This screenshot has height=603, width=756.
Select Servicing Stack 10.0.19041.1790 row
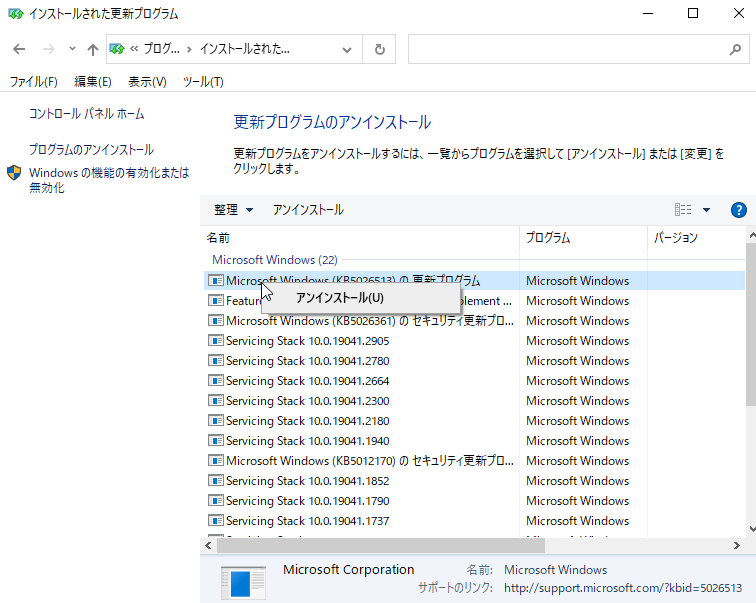(x=474, y=501)
